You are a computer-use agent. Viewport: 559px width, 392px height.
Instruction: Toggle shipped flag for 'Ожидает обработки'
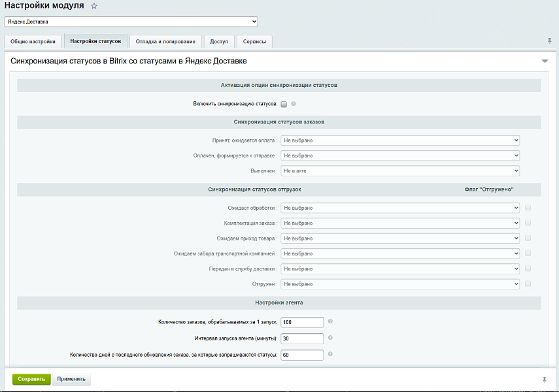(528, 208)
